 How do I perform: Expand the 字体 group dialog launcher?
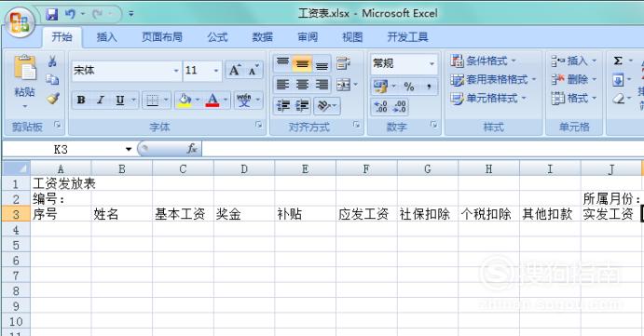259,125
